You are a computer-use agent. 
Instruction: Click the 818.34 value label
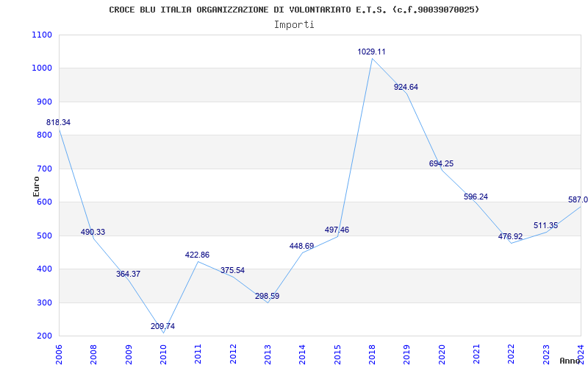click(58, 122)
